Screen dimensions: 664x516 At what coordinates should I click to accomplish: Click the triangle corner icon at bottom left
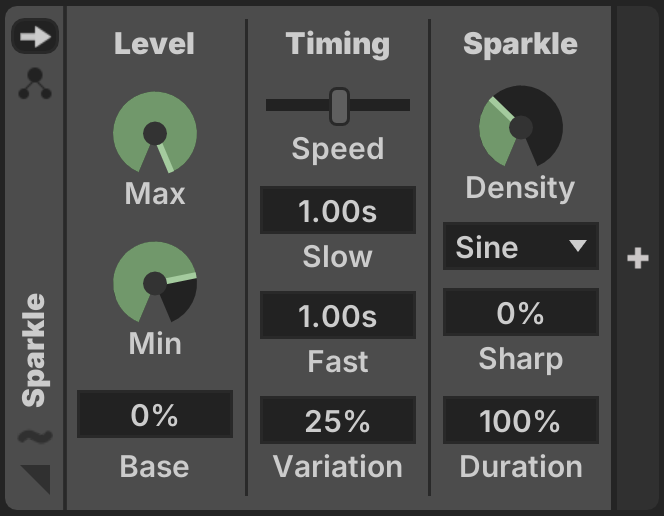click(36, 479)
